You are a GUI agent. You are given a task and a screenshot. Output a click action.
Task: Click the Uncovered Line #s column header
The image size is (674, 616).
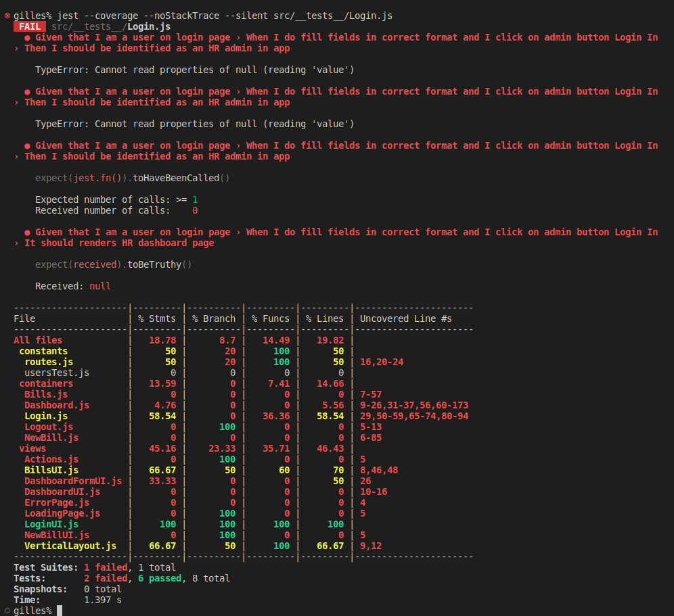tap(405, 318)
